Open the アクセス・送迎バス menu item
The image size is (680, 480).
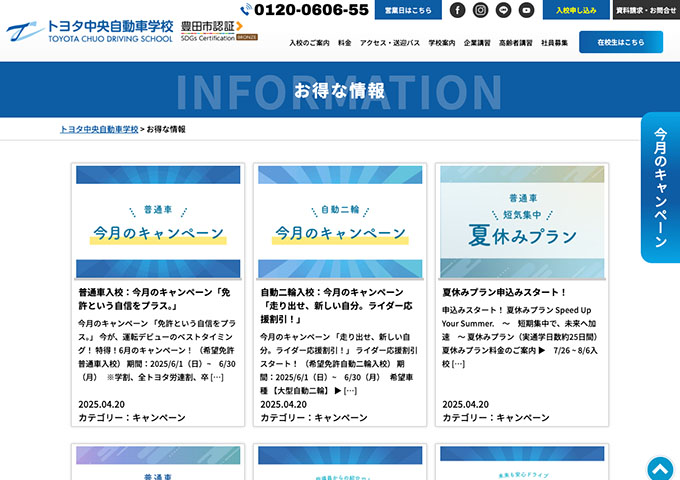[x=390, y=43]
